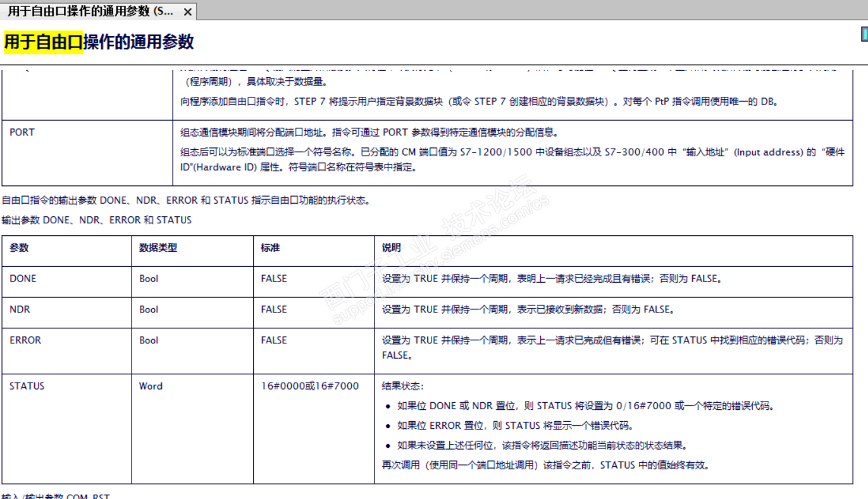Click FALSE in the NDR row
The height and width of the screenshot is (499, 868).
click(274, 309)
